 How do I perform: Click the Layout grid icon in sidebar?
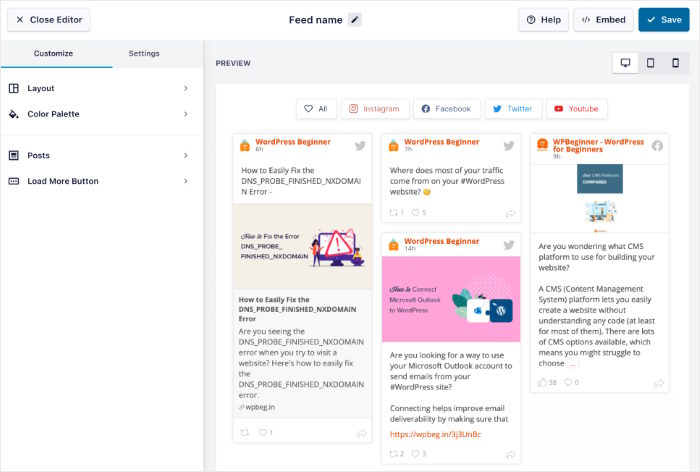coord(14,88)
